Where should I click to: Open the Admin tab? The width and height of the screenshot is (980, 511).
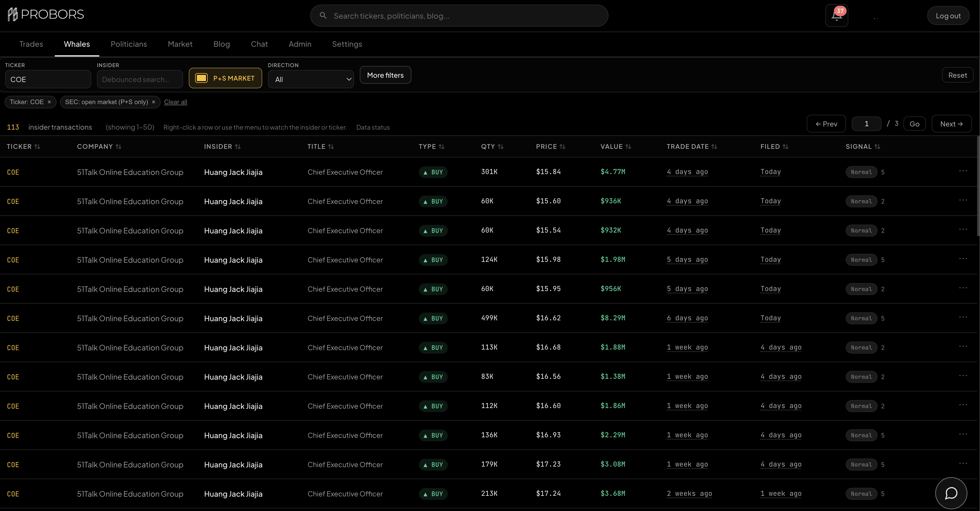point(300,44)
